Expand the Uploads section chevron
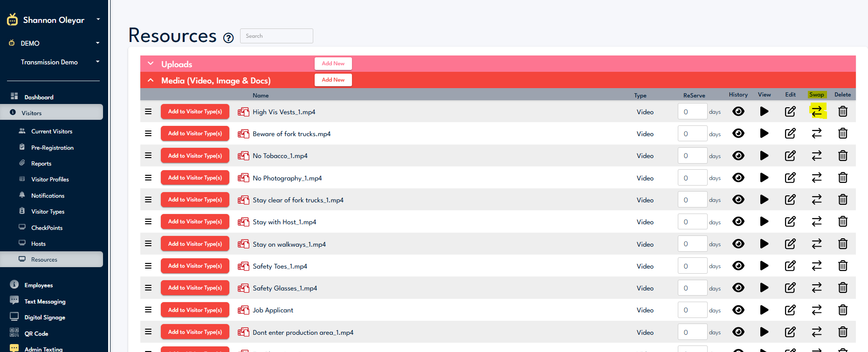Screen dimensions: 868x352 151,63
